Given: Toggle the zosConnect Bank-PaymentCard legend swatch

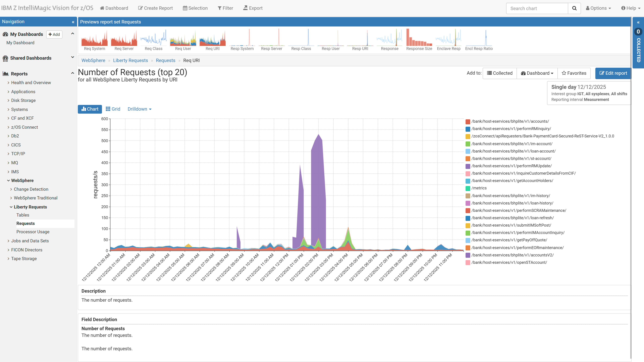Looking at the screenshot, I should point(468,136).
